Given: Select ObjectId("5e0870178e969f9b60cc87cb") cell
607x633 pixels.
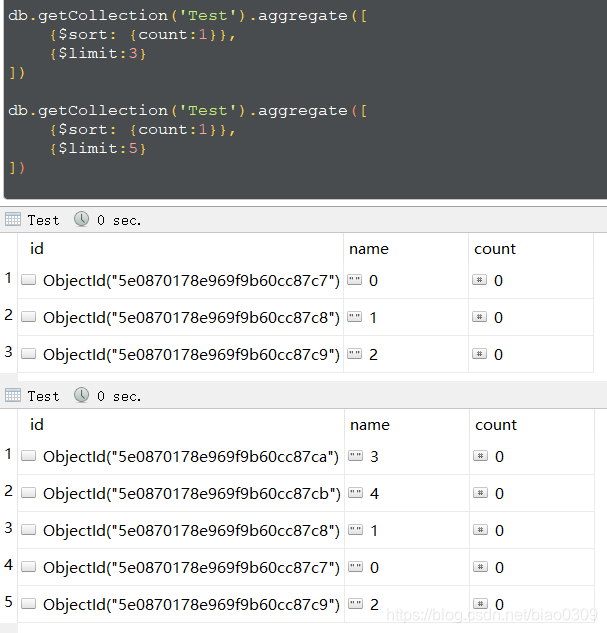Looking at the screenshot, I should (x=192, y=494).
